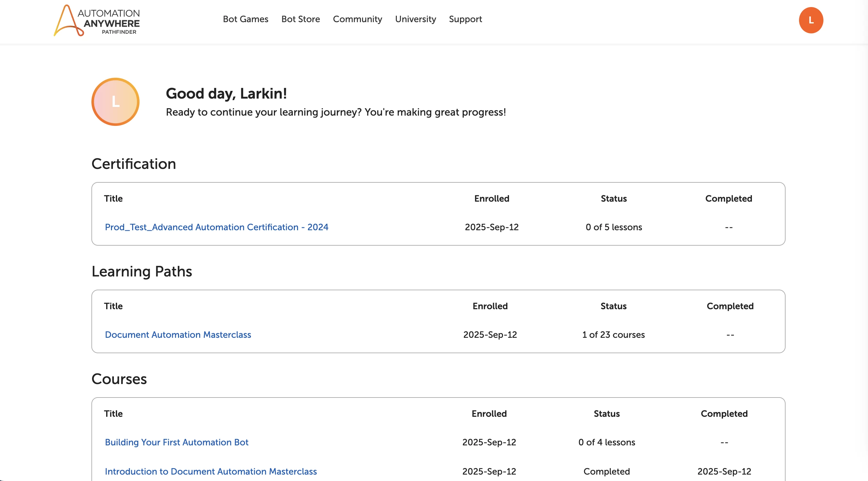Image resolution: width=868 pixels, height=481 pixels.
Task: Click the 'Ready to continue your learning journey' text
Action: tap(336, 112)
